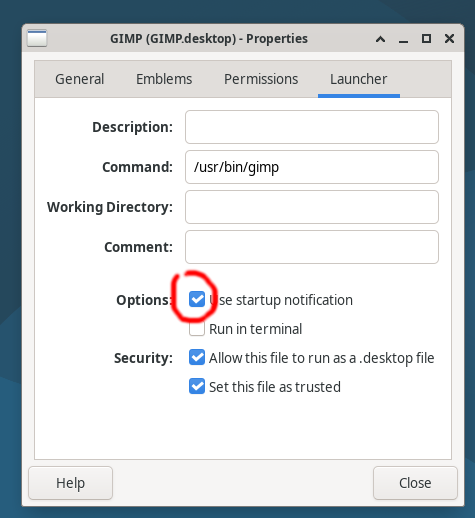Click into the Description text field
The width and height of the screenshot is (475, 518).
coord(312,127)
